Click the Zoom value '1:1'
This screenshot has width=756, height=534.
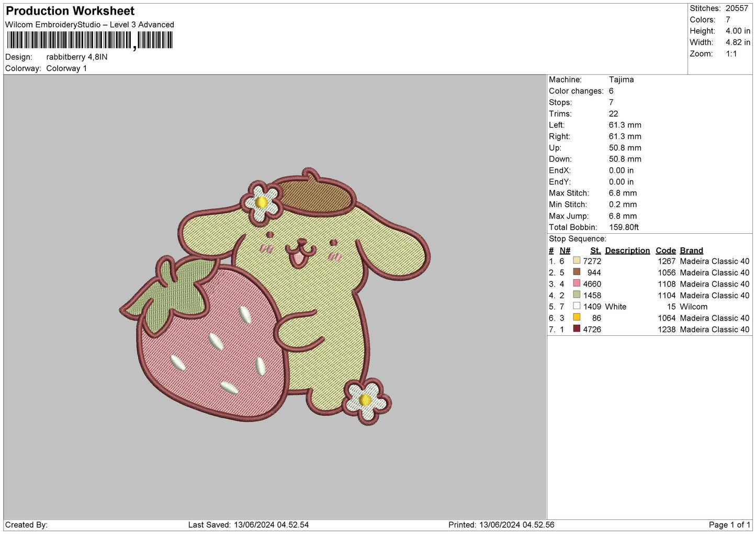[x=731, y=54]
